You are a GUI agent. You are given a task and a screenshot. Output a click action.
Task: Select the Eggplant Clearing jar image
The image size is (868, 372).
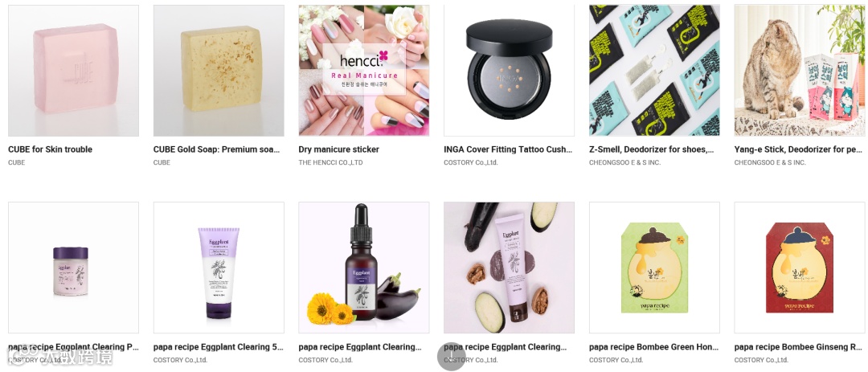[73, 268]
